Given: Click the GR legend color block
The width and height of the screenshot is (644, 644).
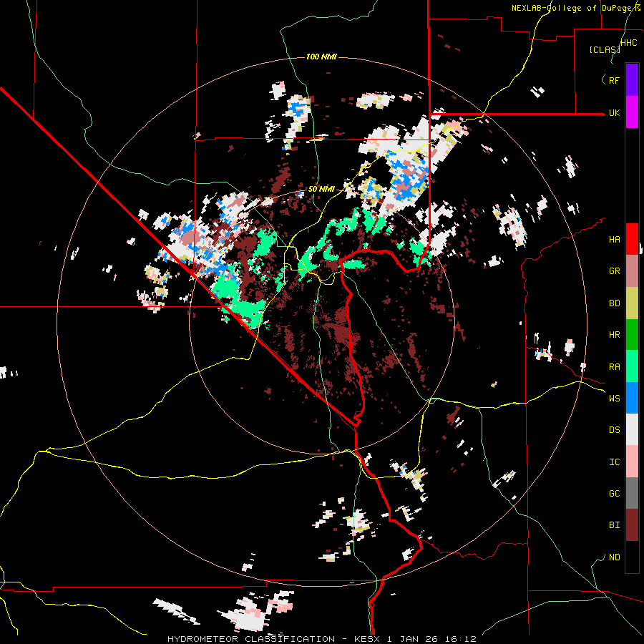Looking at the screenshot, I should click(632, 270).
